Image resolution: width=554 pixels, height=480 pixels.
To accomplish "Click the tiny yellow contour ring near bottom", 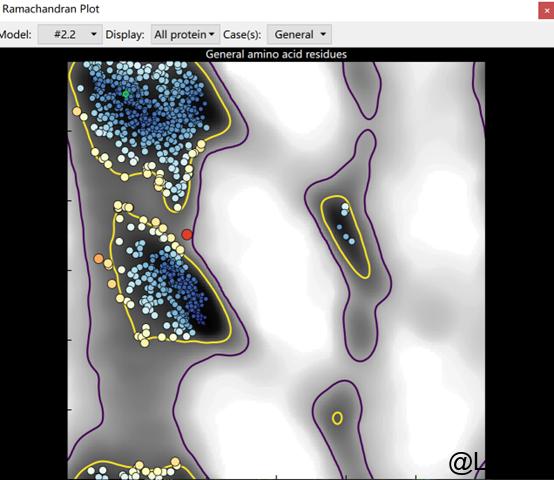I will pyautogui.click(x=337, y=418).
